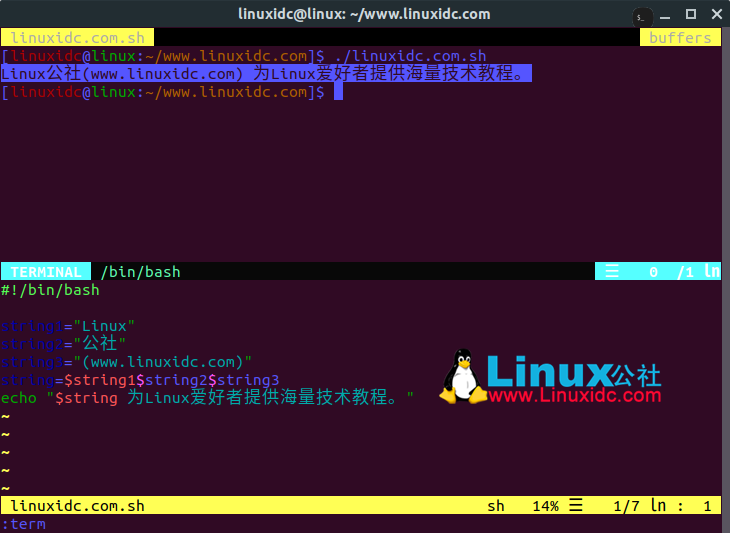Click the hamburger icon in bottom statusline
This screenshot has width=730, height=533.
[x=576, y=505]
